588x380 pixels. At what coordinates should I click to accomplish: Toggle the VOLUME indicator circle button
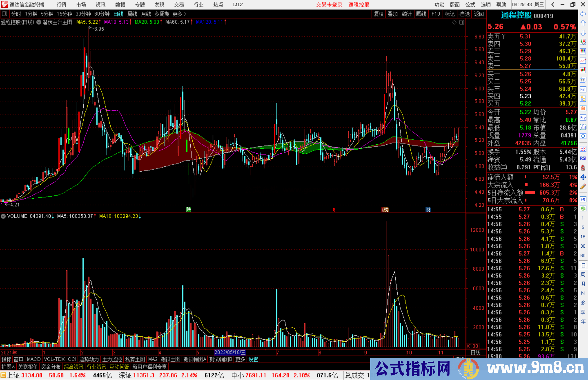(x=3, y=216)
